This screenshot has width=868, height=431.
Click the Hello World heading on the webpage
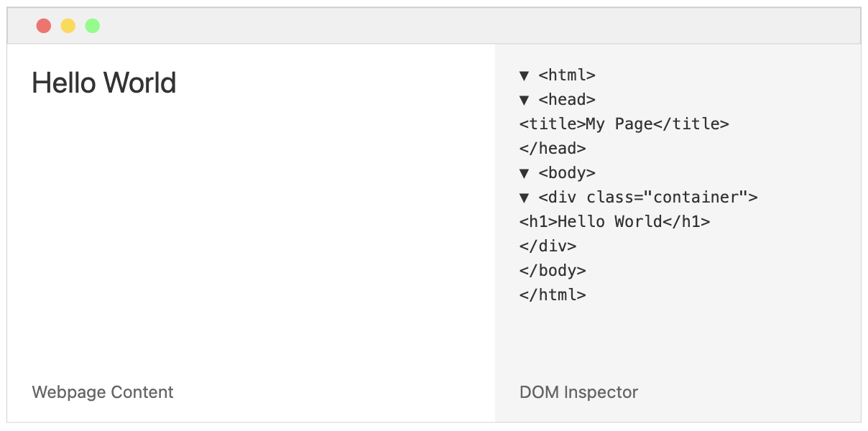click(104, 83)
